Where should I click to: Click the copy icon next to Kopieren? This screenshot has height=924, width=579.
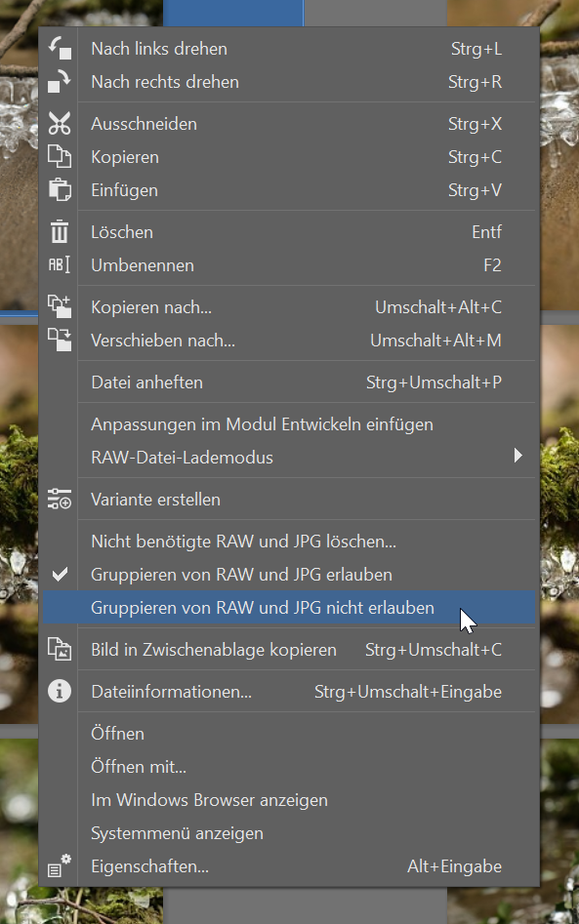click(59, 156)
